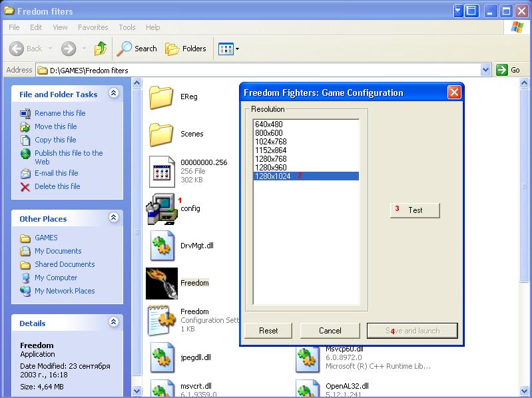Open My Computer link
Screen dimensions: 532x398
tap(56, 278)
